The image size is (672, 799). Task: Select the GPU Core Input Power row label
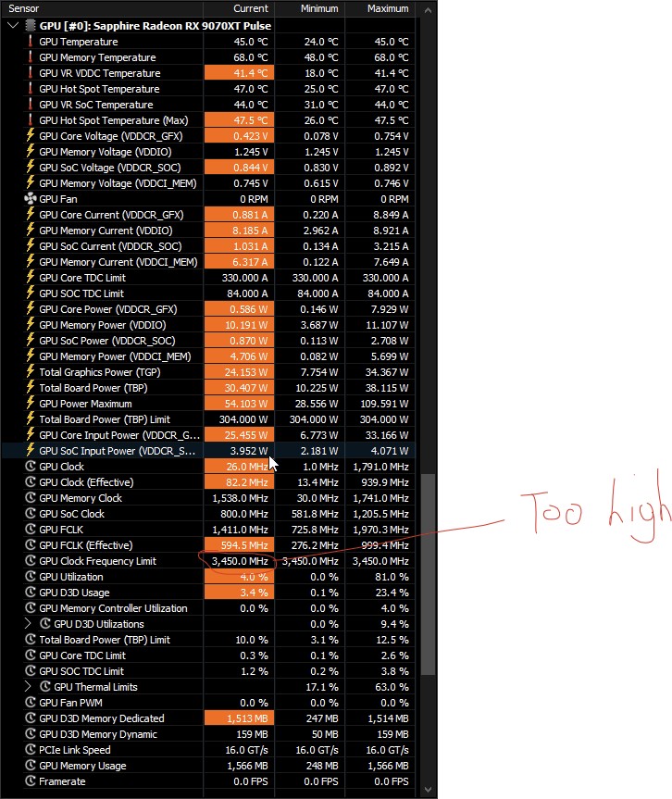[x=119, y=435]
